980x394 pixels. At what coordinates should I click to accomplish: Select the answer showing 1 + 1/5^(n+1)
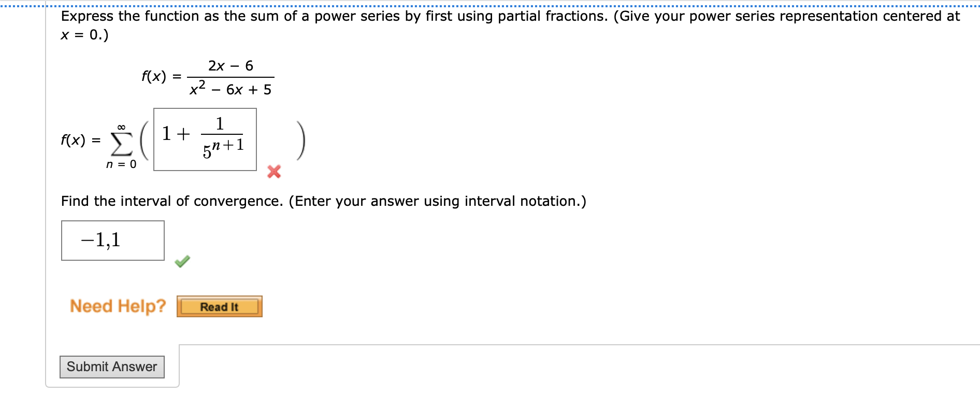click(205, 138)
